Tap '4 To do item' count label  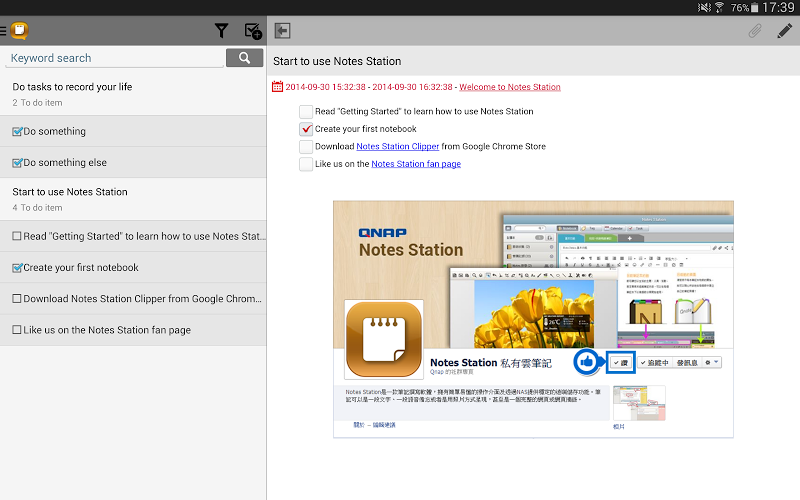click(37, 208)
